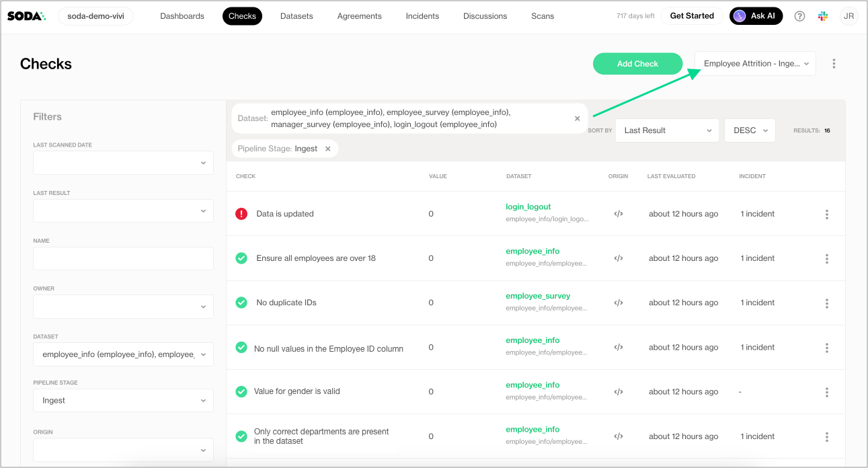
Task: Open the DESC sort order dropdown
Action: click(750, 130)
